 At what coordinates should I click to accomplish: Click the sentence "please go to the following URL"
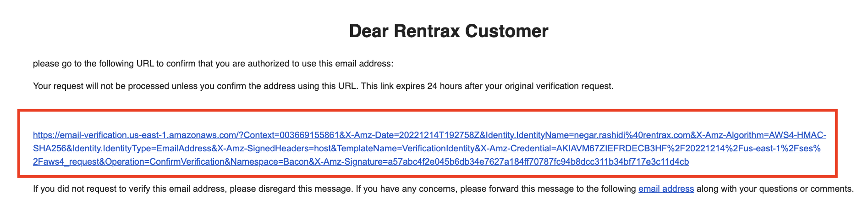click(x=213, y=64)
